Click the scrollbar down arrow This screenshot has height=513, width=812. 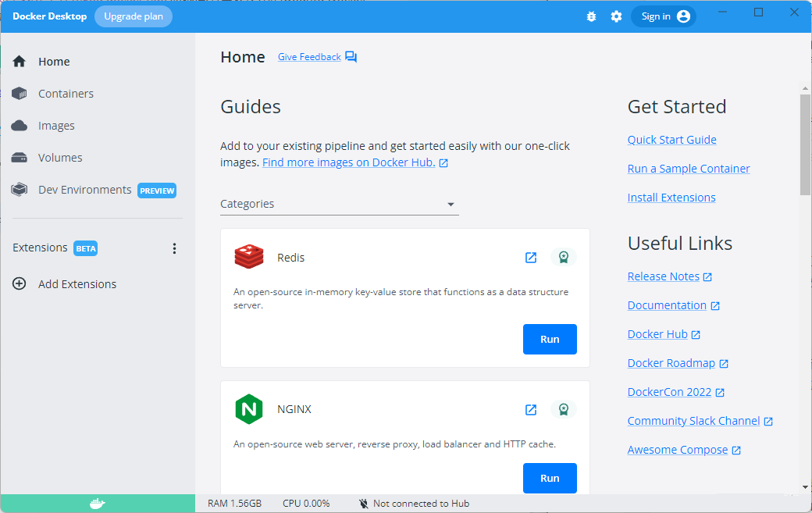pyautogui.click(x=805, y=487)
